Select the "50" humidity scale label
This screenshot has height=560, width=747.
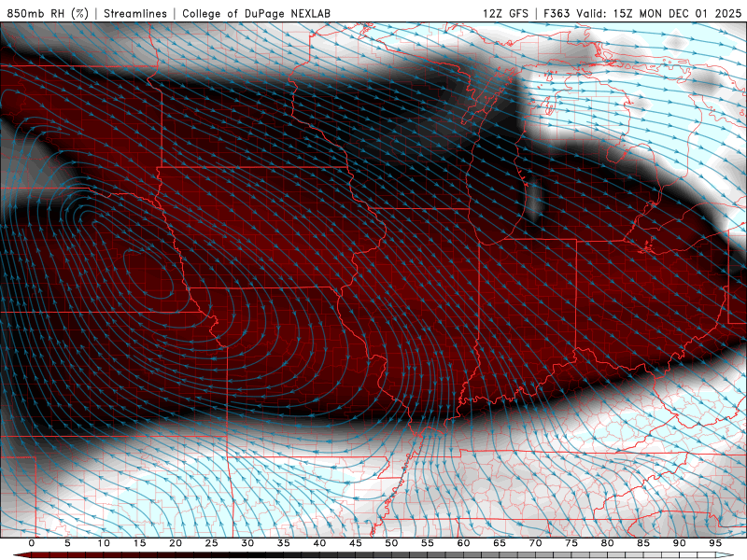[x=391, y=543]
